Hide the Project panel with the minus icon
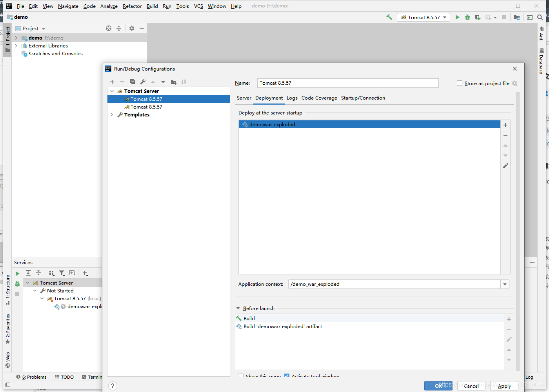This screenshot has height=392, width=549. (142, 28)
